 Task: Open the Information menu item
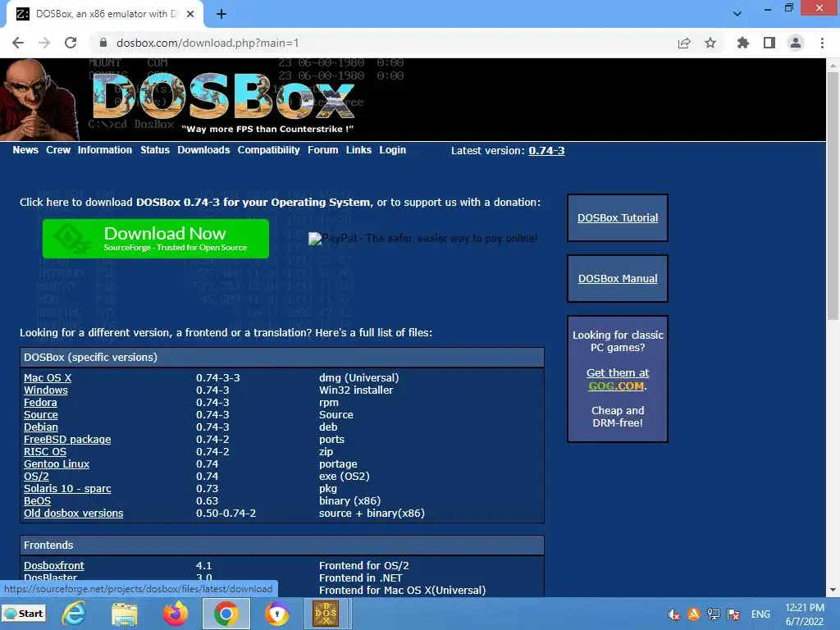(x=104, y=150)
